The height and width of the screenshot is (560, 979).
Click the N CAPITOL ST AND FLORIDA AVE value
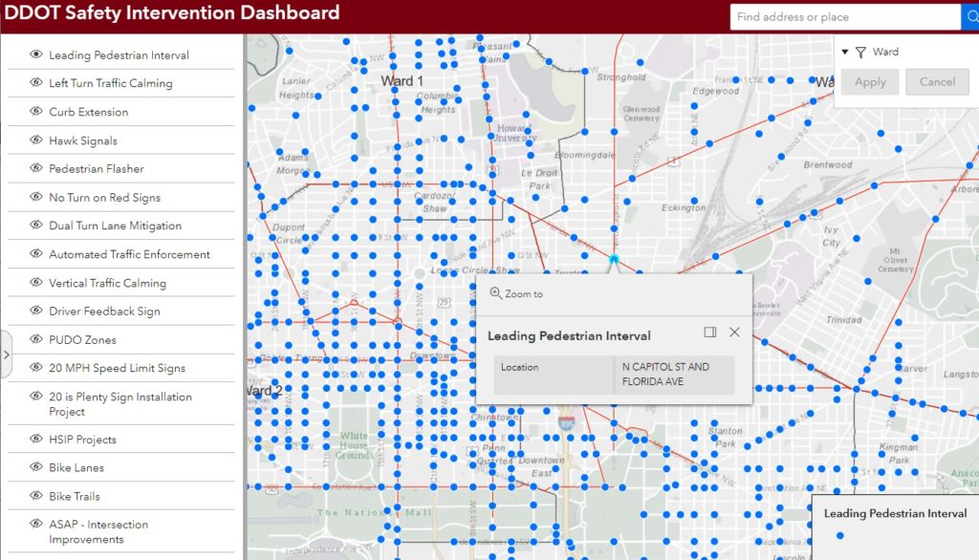click(665, 374)
